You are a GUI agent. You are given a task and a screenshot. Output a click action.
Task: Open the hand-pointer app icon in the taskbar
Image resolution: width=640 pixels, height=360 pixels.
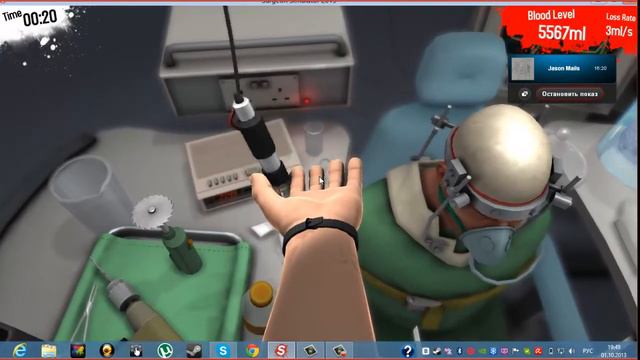pos(136,351)
